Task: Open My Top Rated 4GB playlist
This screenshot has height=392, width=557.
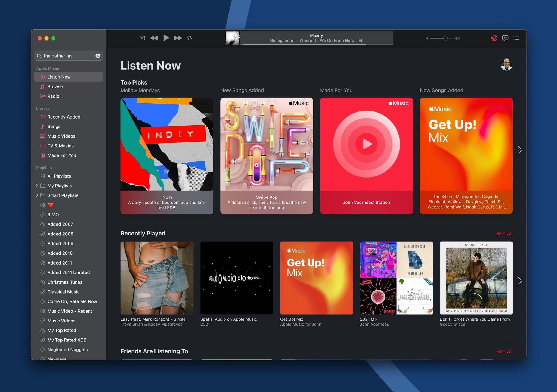Action: (69, 340)
